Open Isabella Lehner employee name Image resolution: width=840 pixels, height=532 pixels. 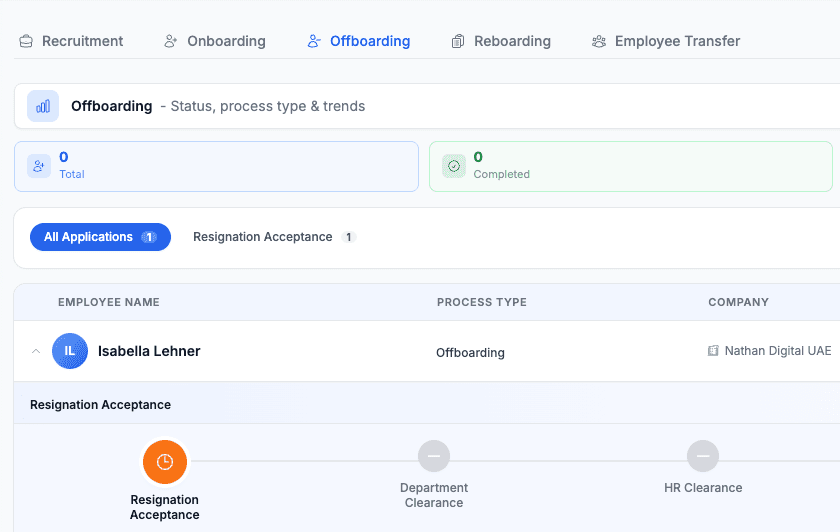click(x=149, y=351)
